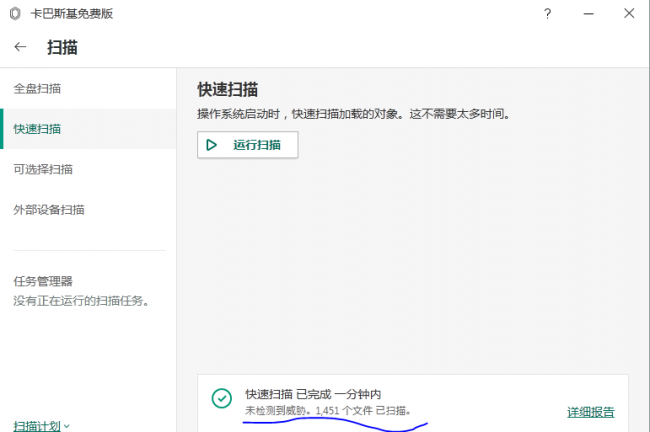Viewport: 650px width, 432px height.
Task: Go back using the left arrow
Action: click(20, 47)
